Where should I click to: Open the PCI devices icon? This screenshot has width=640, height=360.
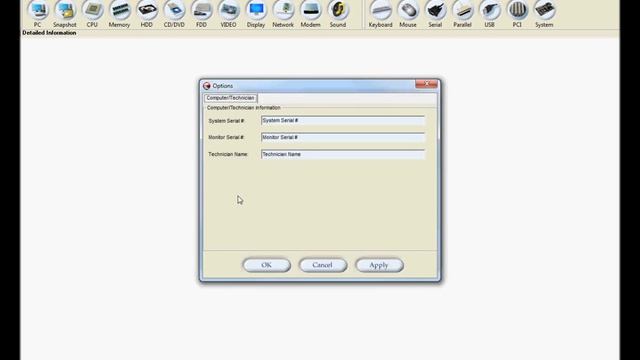coord(517,11)
